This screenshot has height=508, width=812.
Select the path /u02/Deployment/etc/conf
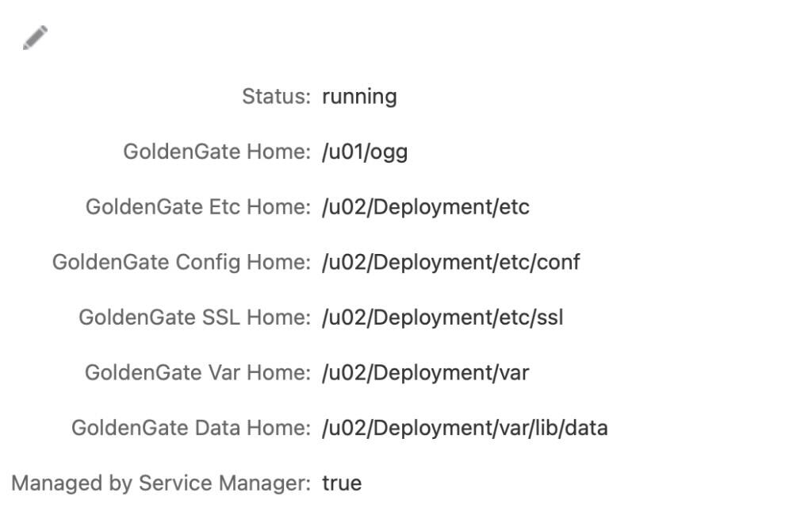coord(450,262)
